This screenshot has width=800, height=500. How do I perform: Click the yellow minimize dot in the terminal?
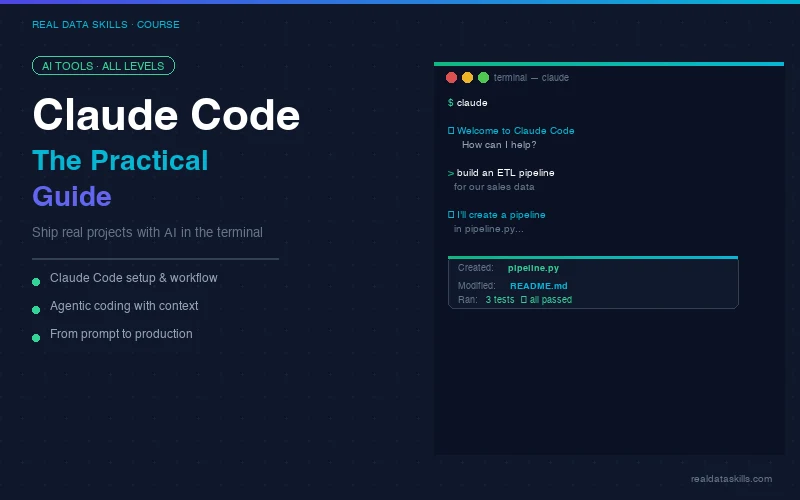(x=467, y=78)
